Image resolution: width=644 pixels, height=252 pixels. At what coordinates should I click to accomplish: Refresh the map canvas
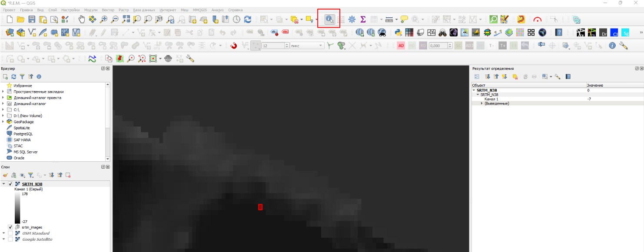click(x=248, y=19)
